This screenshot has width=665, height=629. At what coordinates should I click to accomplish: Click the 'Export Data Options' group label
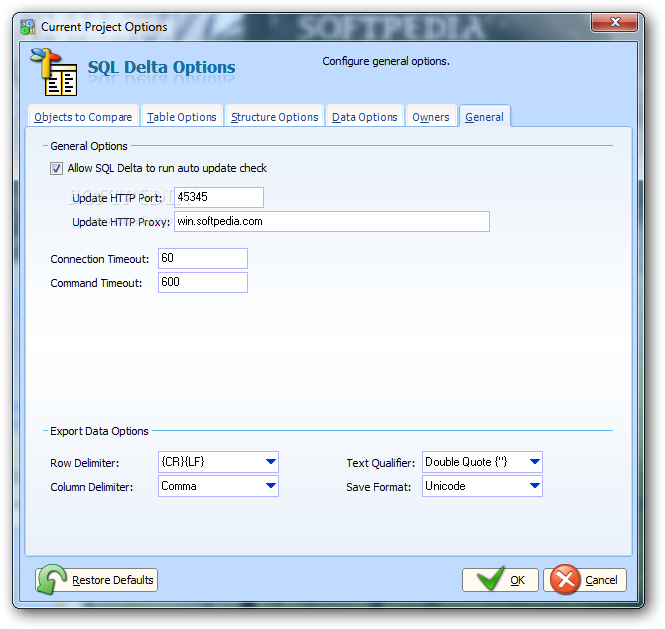coord(99,431)
